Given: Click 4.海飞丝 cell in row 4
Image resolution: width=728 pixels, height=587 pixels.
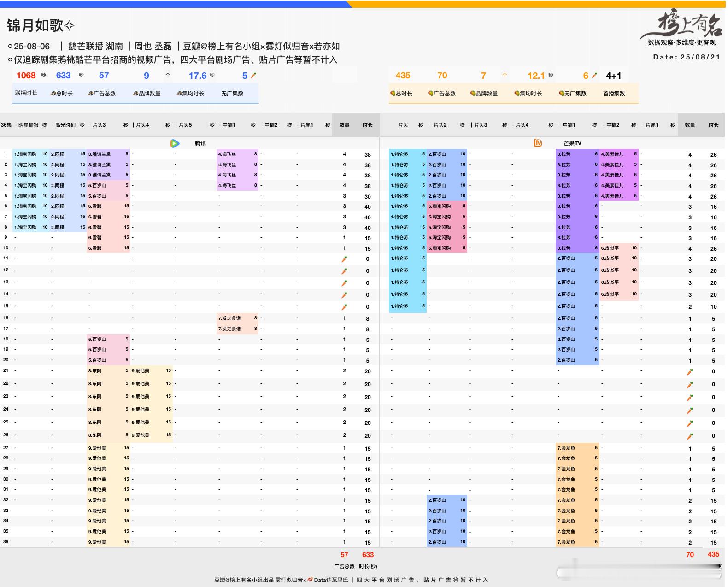Looking at the screenshot, I should click(237, 185).
